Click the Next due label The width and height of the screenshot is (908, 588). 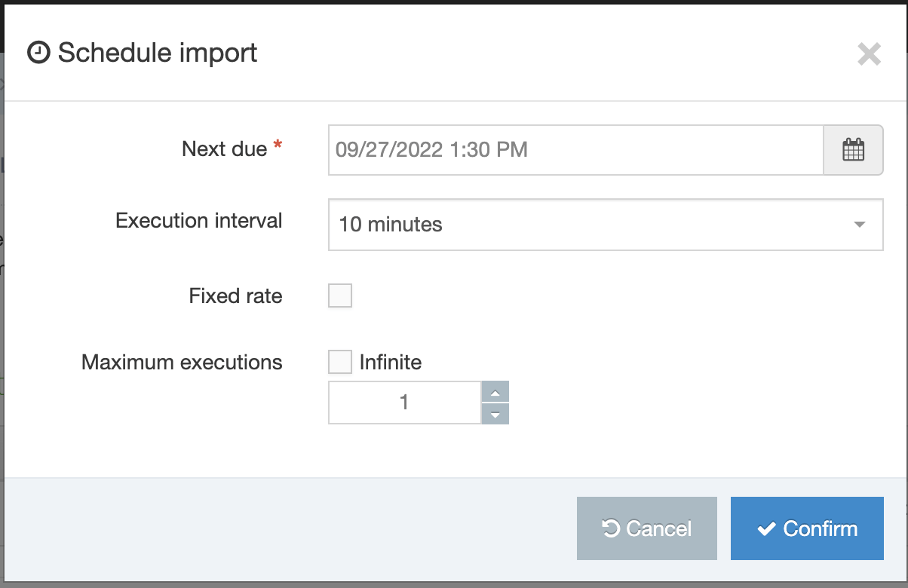click(224, 149)
